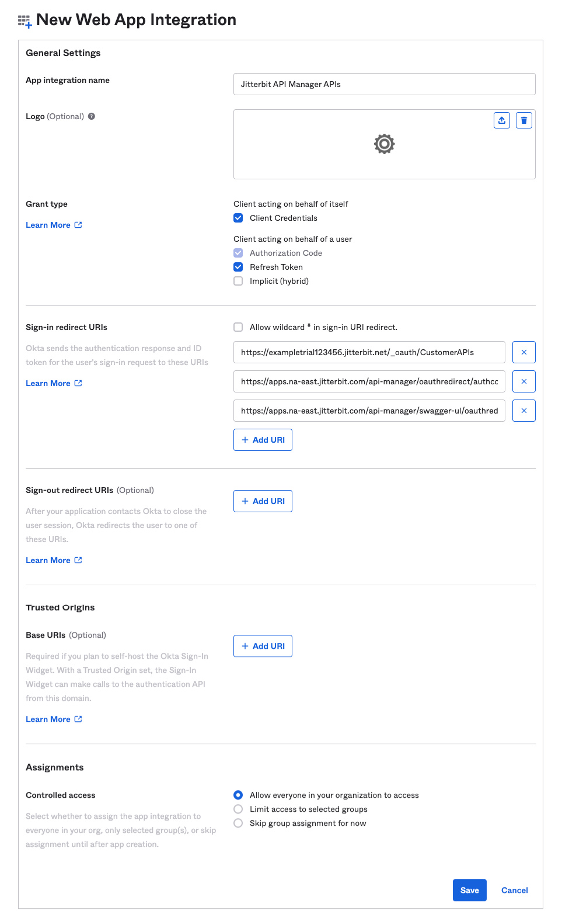
Task: Toggle the Client Credentials checkbox
Action: 238,218
